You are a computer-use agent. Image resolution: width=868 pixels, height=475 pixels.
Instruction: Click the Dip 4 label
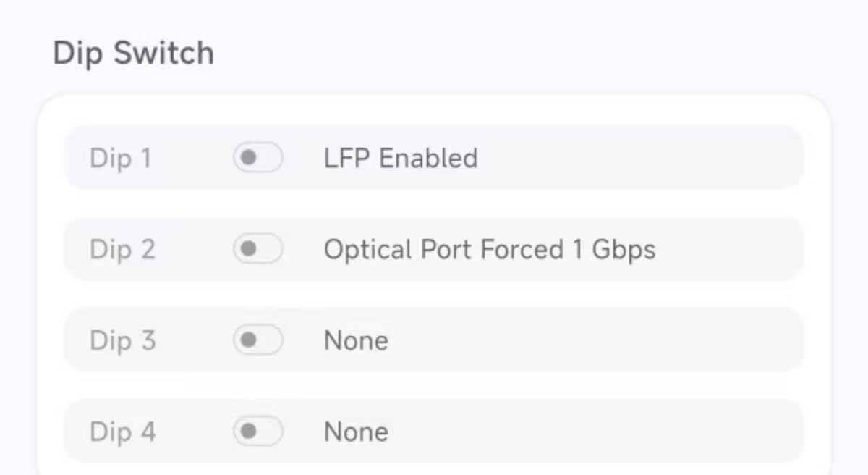point(122,432)
